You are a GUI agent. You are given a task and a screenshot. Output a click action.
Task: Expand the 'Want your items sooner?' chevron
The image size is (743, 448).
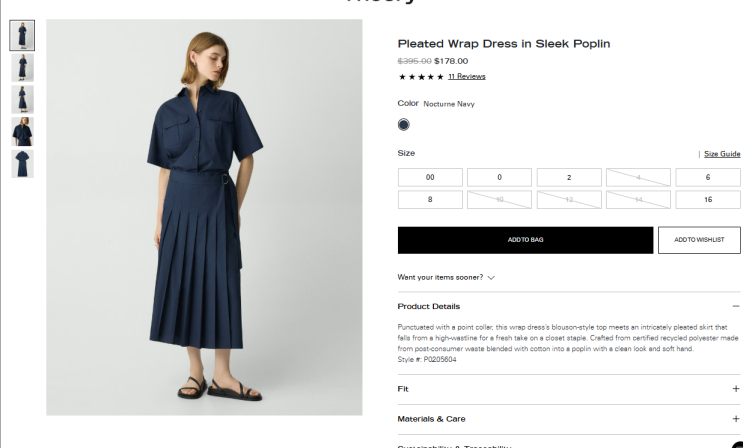pyautogui.click(x=491, y=278)
